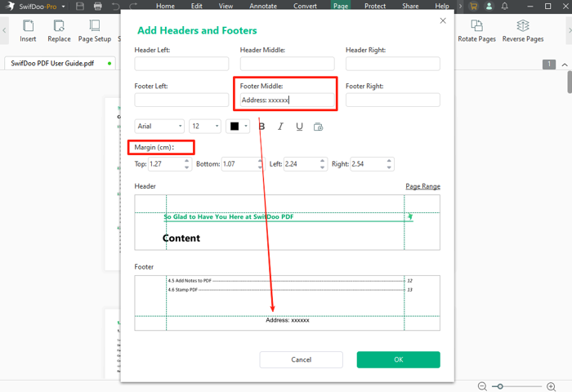
Task: Toggle Italic formatting in dialog
Action: (280, 127)
